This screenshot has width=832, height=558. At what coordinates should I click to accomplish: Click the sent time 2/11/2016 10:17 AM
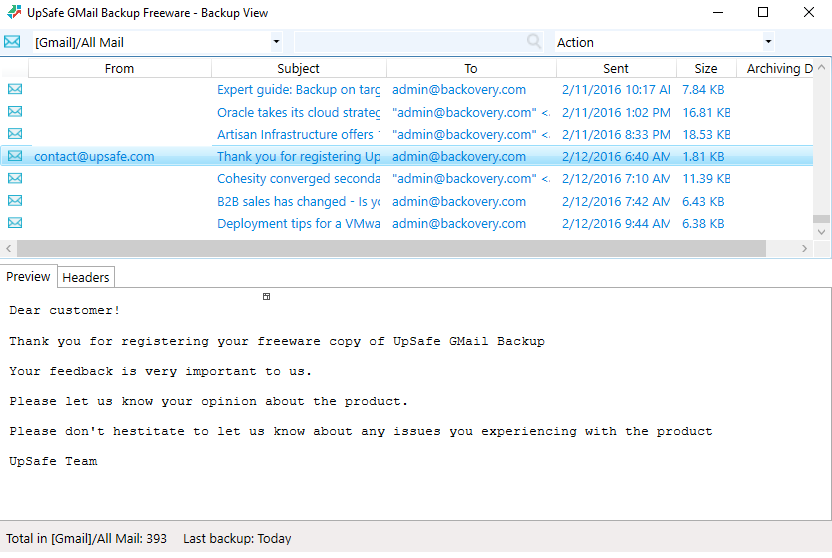click(616, 90)
